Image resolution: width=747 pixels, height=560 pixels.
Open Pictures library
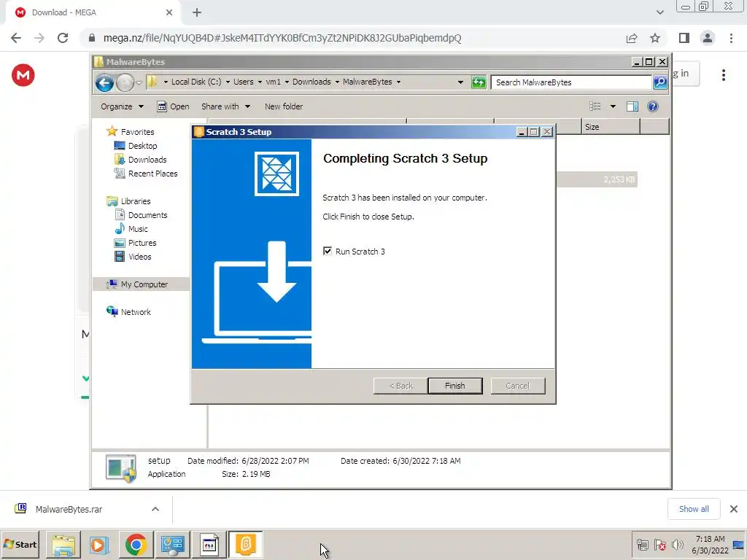pyautogui.click(x=142, y=243)
